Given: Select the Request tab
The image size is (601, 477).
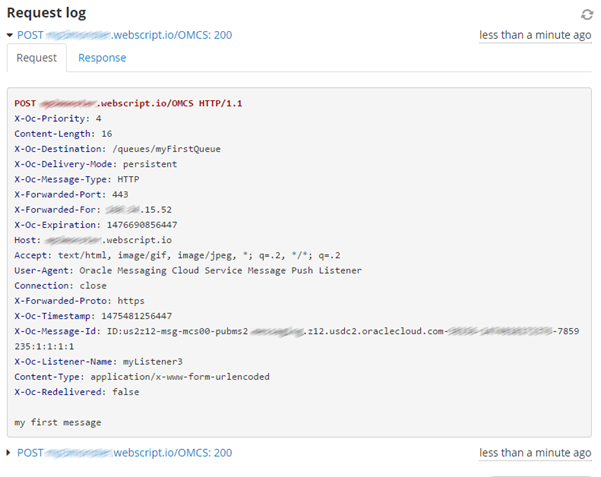Looking at the screenshot, I should pos(36,58).
